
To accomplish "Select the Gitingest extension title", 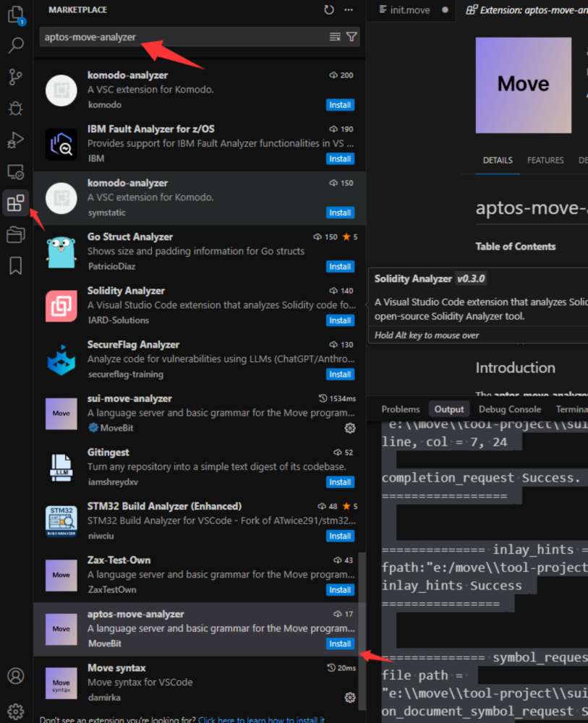I will click(108, 453).
